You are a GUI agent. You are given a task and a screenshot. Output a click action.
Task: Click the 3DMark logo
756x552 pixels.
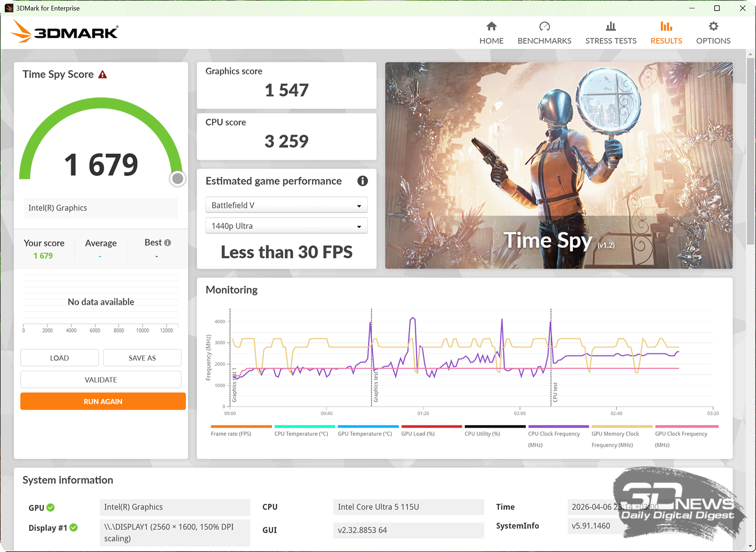coord(65,32)
